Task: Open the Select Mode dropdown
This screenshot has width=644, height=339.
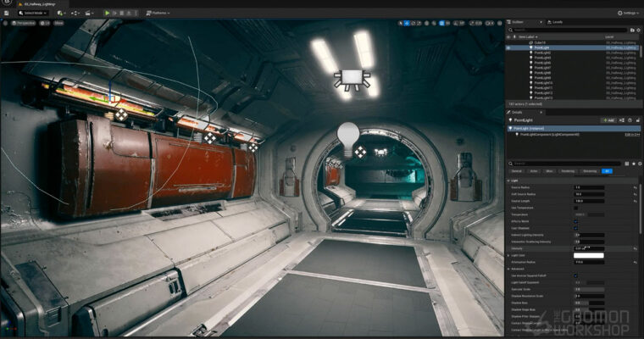Action: click(x=33, y=14)
